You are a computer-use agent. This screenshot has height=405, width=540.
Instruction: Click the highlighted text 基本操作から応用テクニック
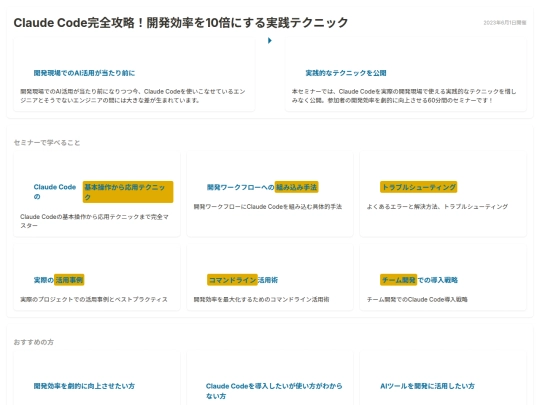point(128,192)
